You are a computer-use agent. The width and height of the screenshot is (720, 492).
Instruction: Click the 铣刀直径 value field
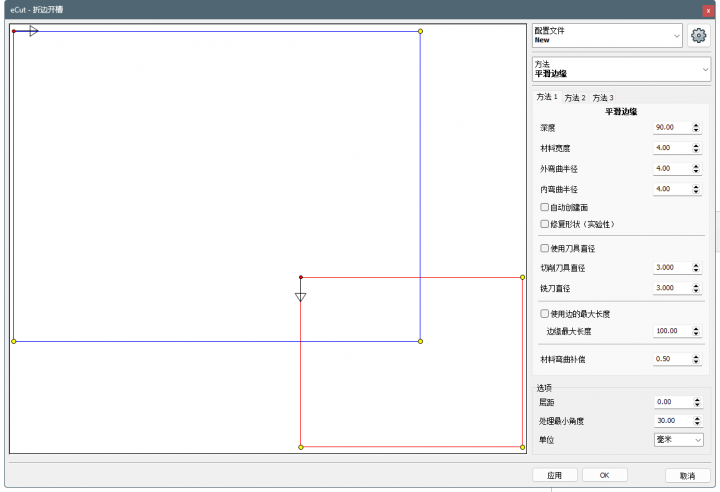[672, 288]
